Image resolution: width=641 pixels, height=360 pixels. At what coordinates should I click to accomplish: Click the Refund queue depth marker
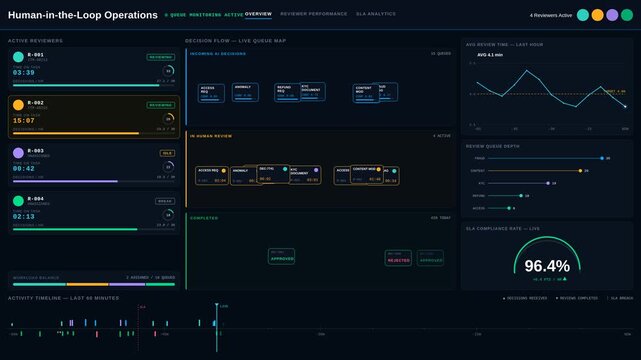point(521,196)
